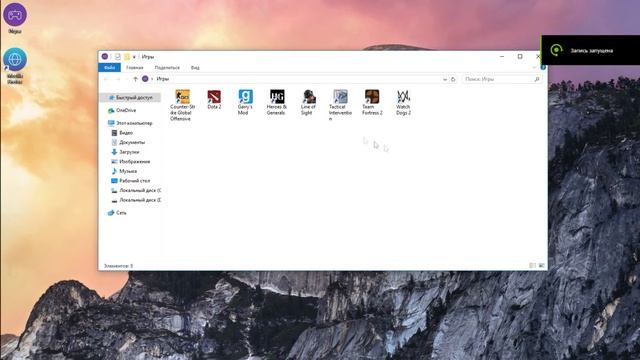Open the second Локальный диск entry
The width and height of the screenshot is (640, 360).
coord(136,200)
